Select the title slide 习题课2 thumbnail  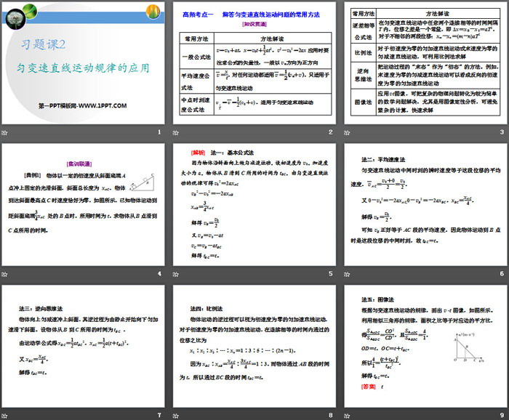pyautogui.click(x=83, y=62)
